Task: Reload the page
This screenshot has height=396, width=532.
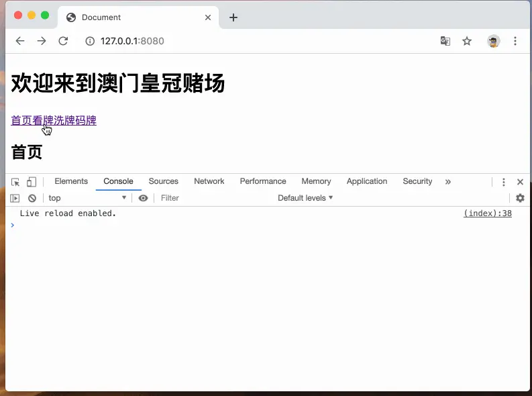Action: point(63,41)
